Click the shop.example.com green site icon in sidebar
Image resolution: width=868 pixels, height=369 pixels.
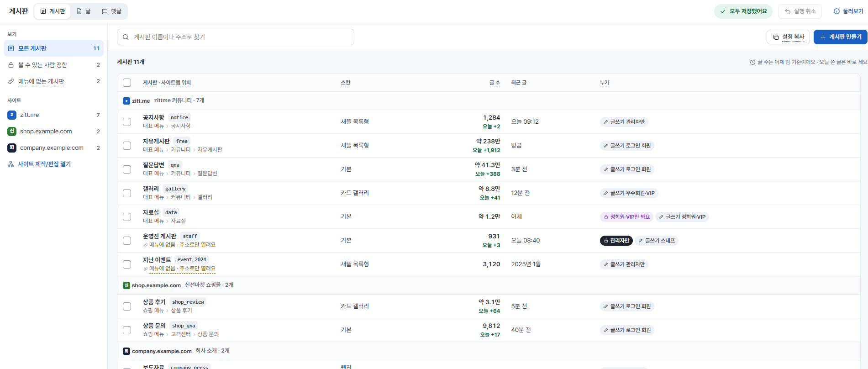coord(12,132)
